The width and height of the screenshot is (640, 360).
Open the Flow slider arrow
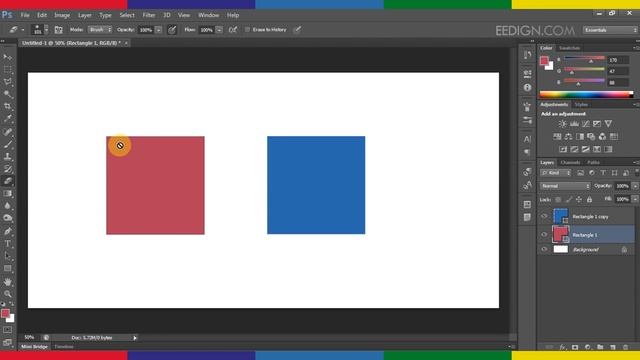pyautogui.click(x=219, y=30)
